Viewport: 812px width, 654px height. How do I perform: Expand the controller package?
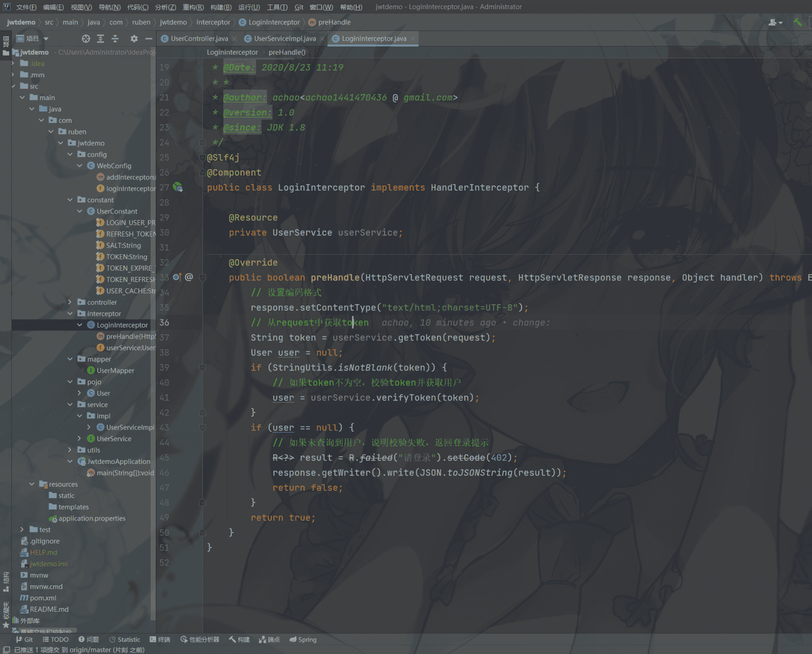coord(70,302)
